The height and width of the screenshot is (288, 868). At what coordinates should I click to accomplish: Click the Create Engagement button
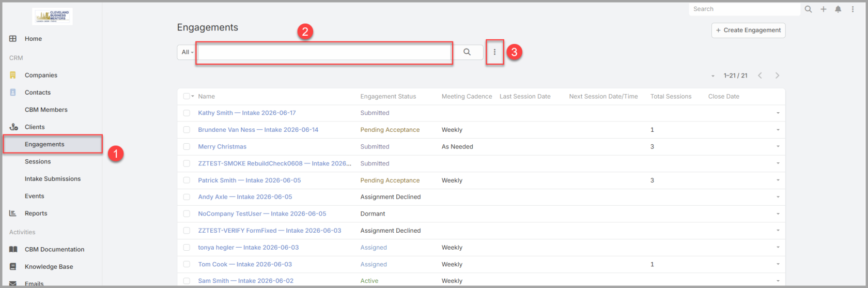click(748, 31)
